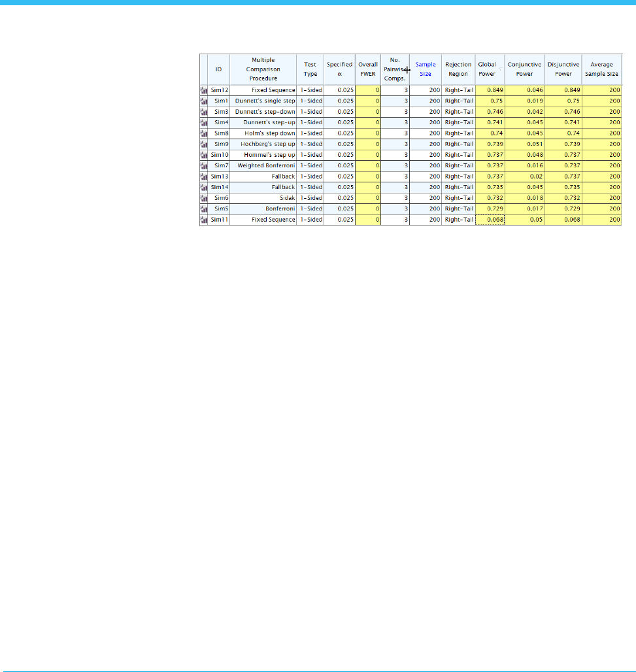Sort by the ID column header

(x=218, y=69)
